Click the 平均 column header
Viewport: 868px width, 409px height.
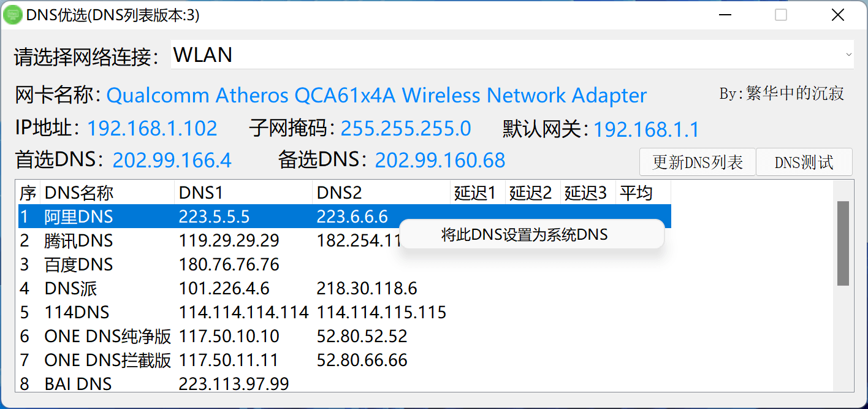(x=642, y=193)
